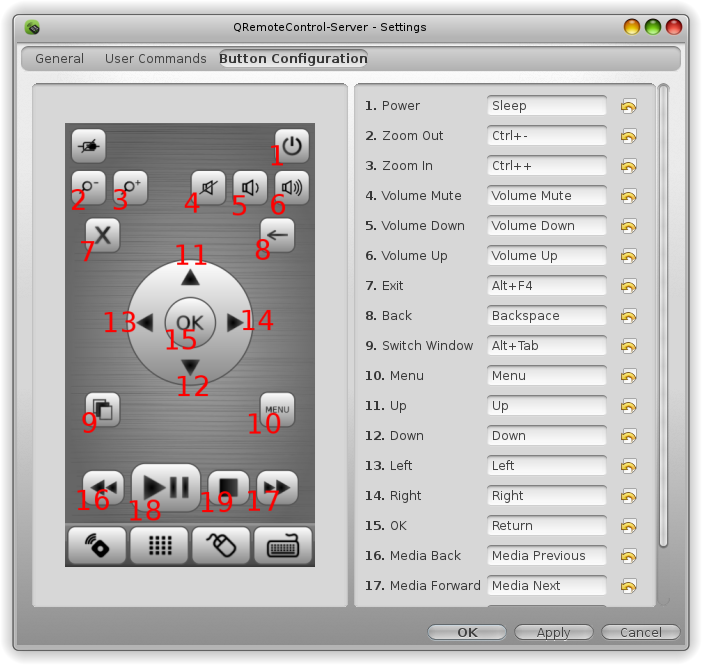
Task: Switch to the General tab
Action: point(60,59)
